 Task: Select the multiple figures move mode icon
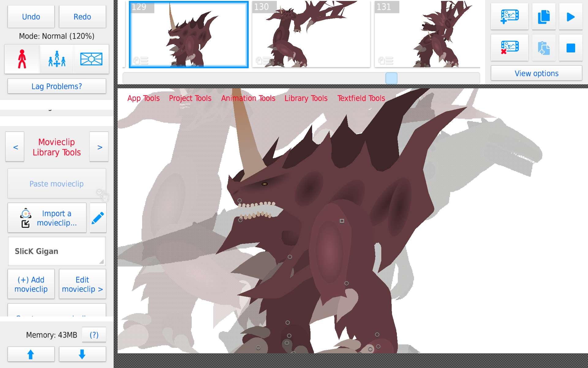[57, 59]
